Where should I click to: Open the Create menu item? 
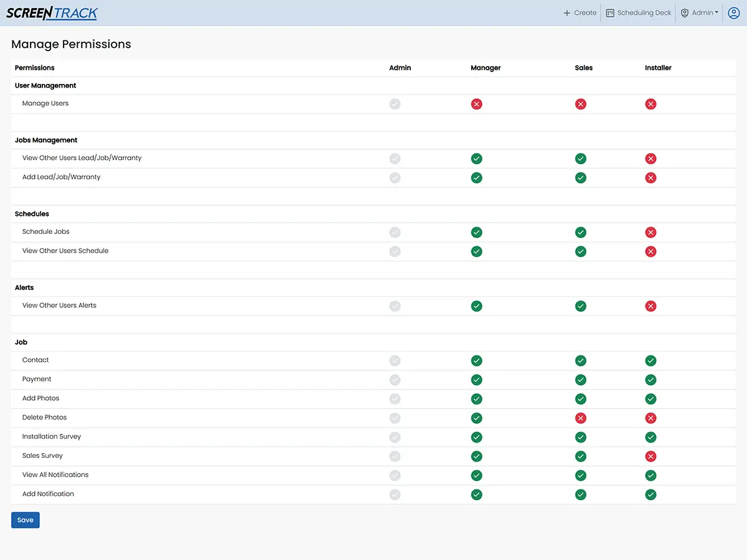[x=585, y=13]
